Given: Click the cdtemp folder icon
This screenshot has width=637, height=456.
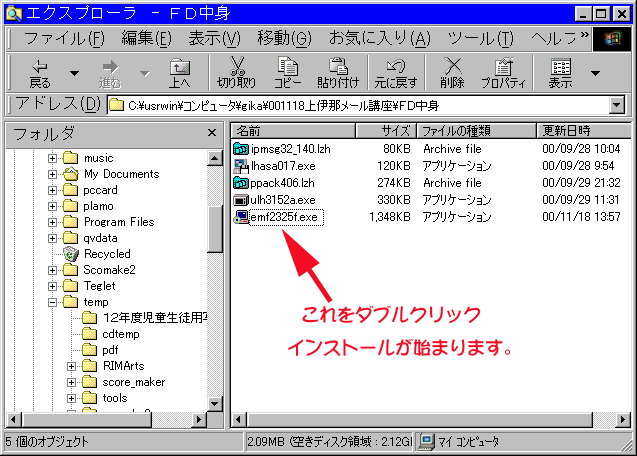Looking at the screenshot, I should coord(89,334).
